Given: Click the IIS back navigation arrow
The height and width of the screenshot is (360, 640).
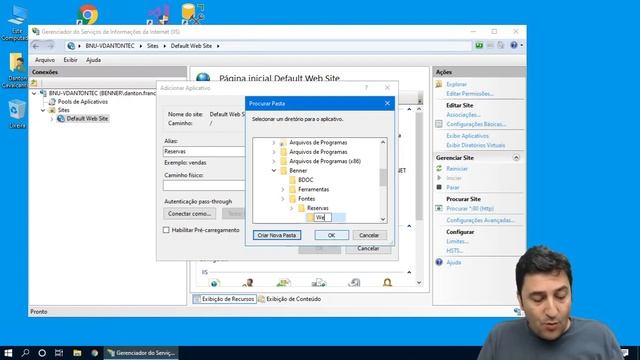Looking at the screenshot, I should pos(36,46).
